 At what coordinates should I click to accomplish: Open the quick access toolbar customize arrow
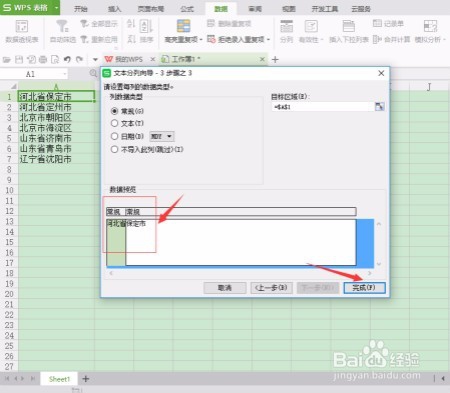tap(95, 60)
